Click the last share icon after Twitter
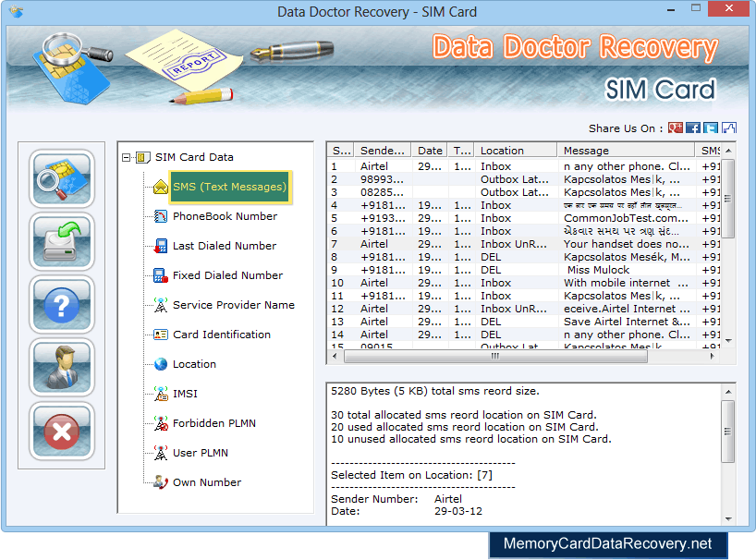 [728, 128]
